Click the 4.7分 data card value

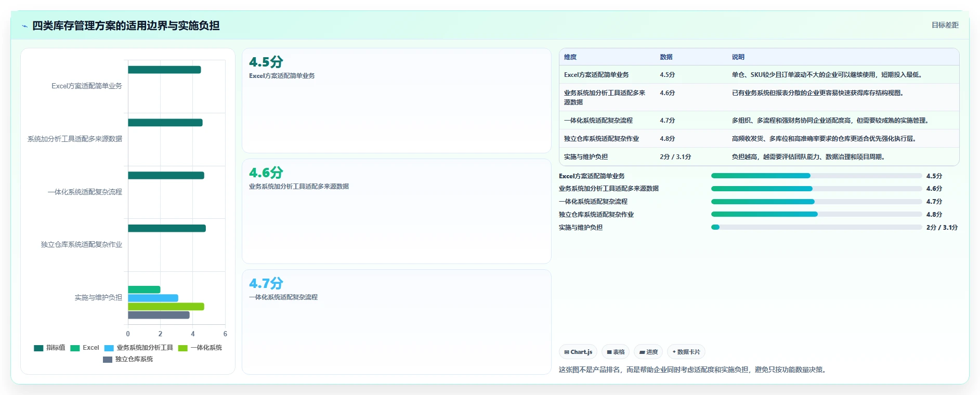[266, 283]
